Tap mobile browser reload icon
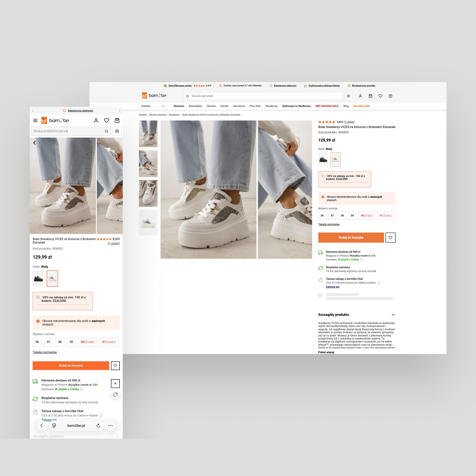Image resolution: width=476 pixels, height=476 pixels. tap(98, 425)
